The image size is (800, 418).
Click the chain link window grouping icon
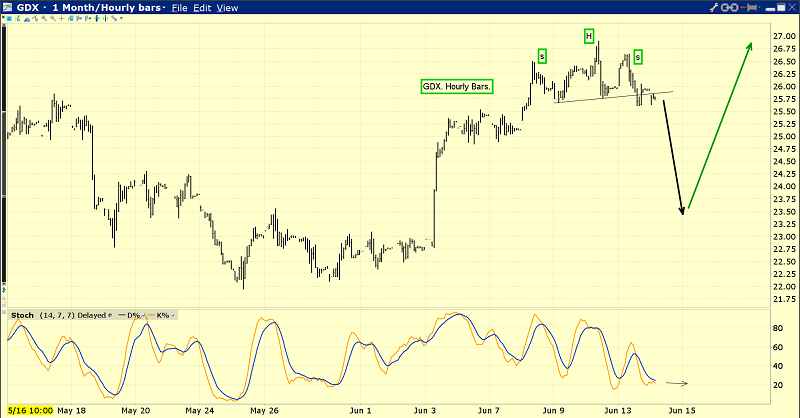pos(730,7)
